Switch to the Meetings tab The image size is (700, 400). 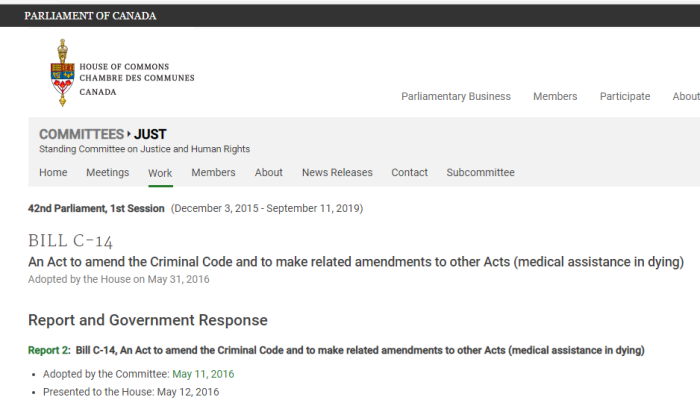pos(108,172)
